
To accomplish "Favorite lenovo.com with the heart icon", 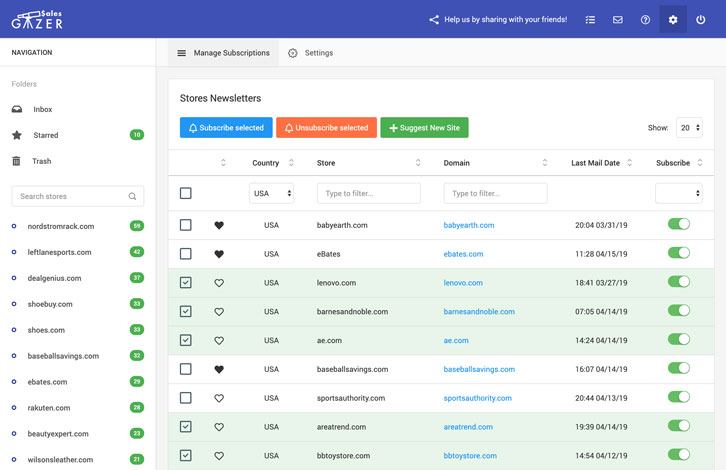I will (219, 283).
